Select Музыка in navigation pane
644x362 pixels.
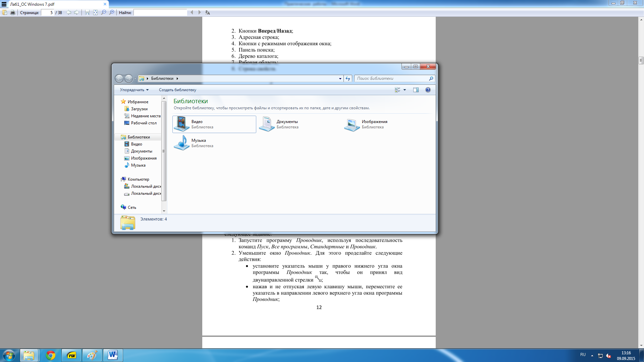(x=138, y=165)
